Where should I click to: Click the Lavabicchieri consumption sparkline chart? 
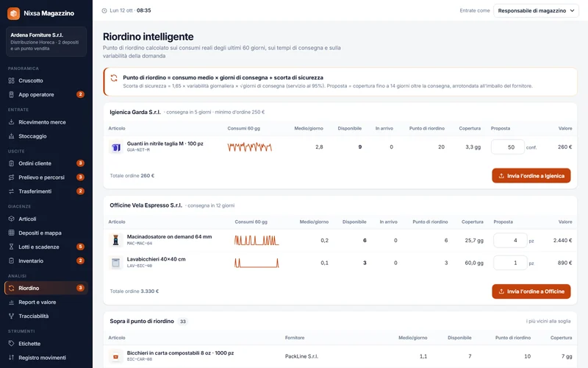[257, 263]
